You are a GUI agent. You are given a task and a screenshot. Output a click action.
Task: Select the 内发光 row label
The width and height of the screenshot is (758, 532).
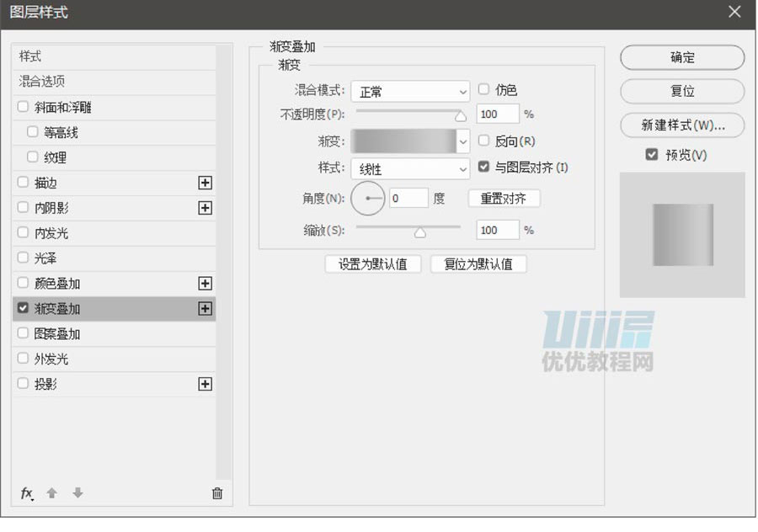tap(51, 233)
